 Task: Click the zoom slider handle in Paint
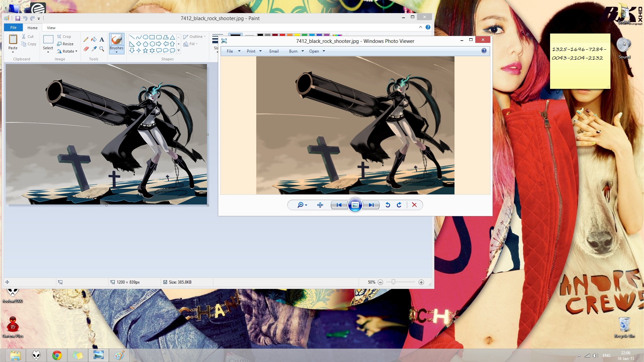[x=393, y=282]
